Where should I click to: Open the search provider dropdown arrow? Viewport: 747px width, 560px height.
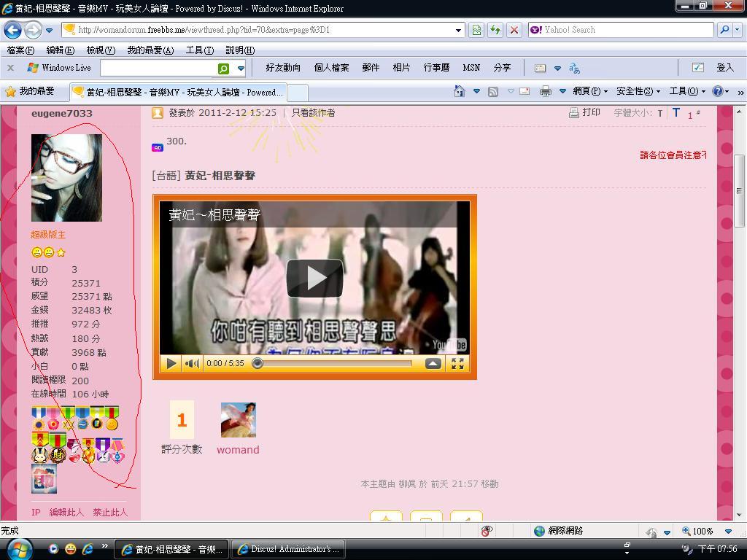[x=737, y=29]
